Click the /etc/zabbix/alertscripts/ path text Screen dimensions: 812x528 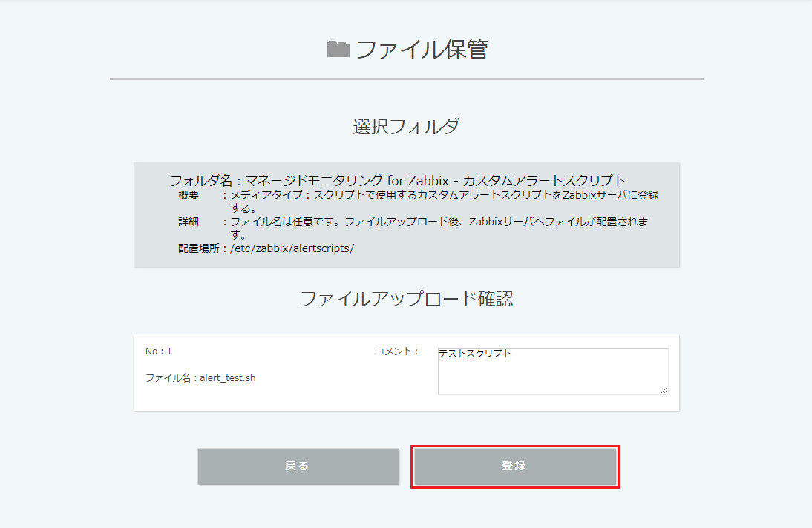[x=292, y=248]
